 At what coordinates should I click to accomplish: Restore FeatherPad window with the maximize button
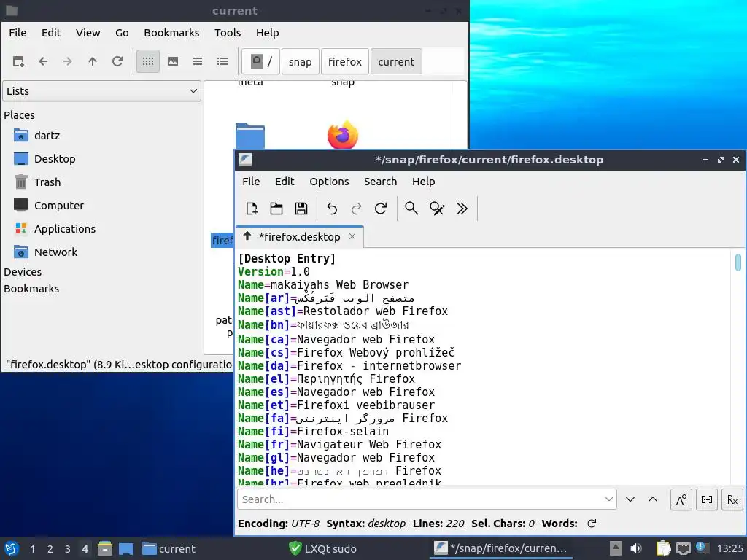720,160
